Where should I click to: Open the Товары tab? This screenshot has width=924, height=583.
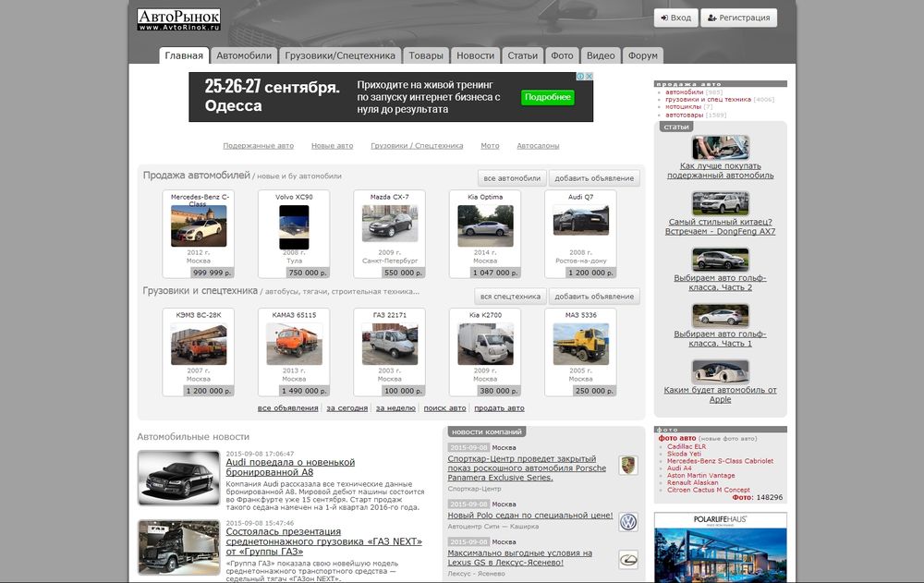[x=426, y=55]
